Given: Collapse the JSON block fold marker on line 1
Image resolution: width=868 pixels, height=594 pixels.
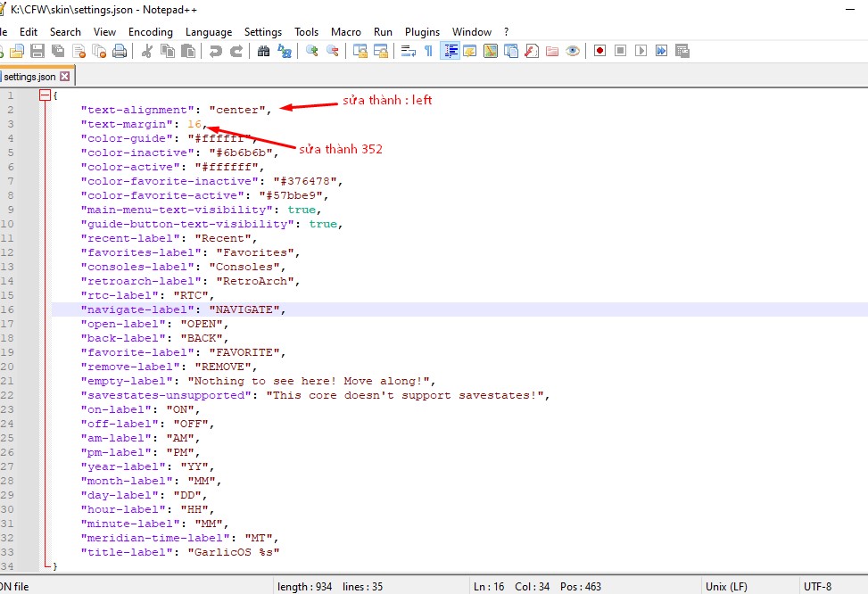Looking at the screenshot, I should 45,95.
